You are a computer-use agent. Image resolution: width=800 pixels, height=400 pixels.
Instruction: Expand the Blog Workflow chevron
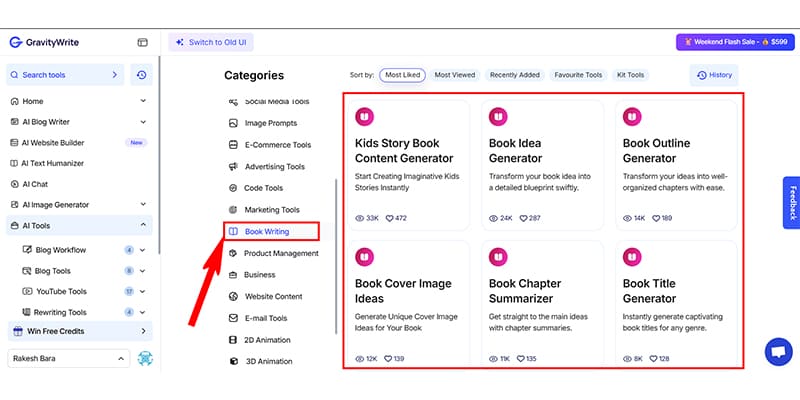point(142,250)
